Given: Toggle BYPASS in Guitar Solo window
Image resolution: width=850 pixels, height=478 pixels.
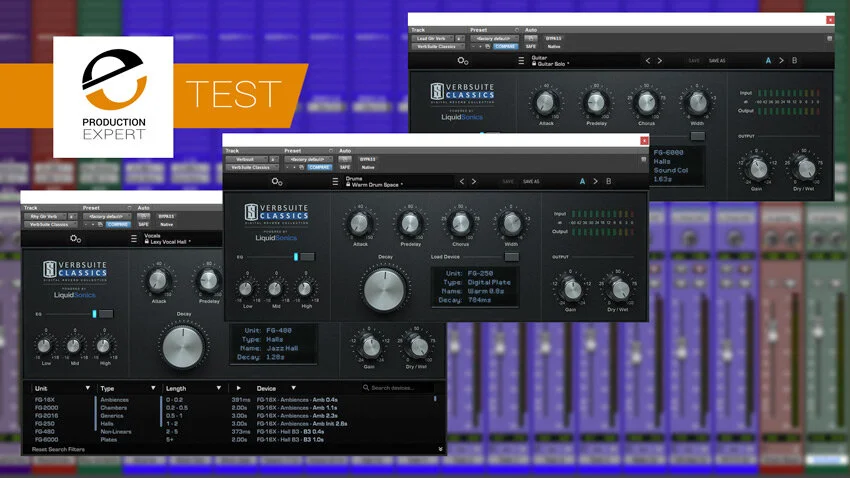Looking at the screenshot, I should [553, 38].
